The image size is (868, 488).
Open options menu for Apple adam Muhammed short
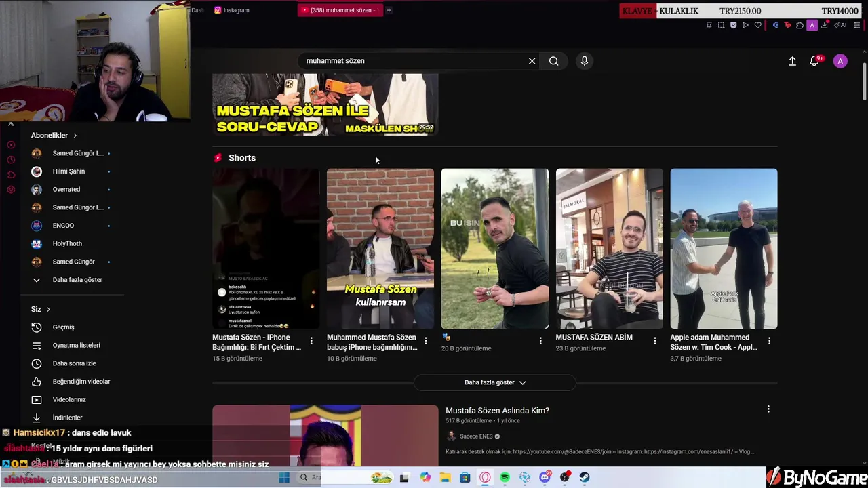point(770,340)
